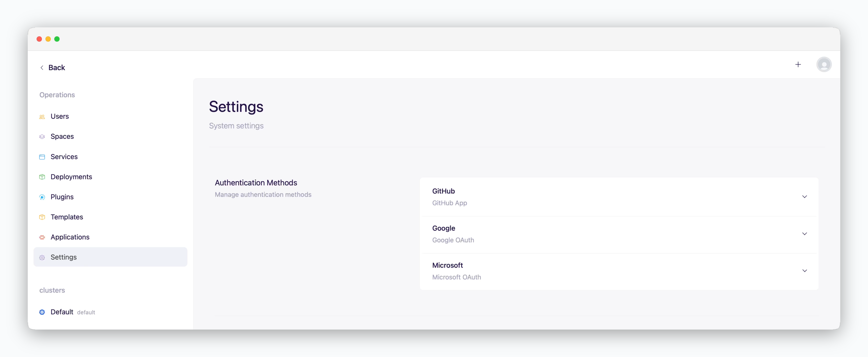Click the System settings subtitle
Viewport: 868px width, 357px height.
tap(236, 126)
